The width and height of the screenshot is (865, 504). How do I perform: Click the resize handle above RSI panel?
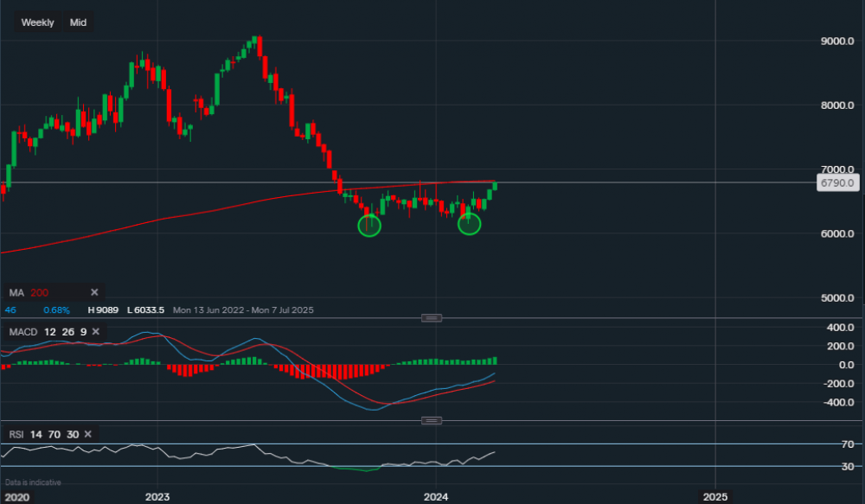coord(431,420)
